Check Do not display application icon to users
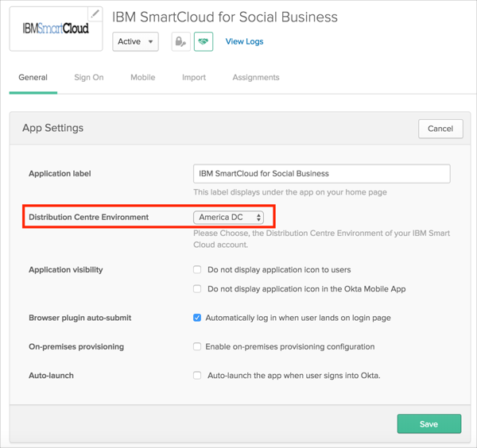This screenshot has height=448, width=477. 197,270
